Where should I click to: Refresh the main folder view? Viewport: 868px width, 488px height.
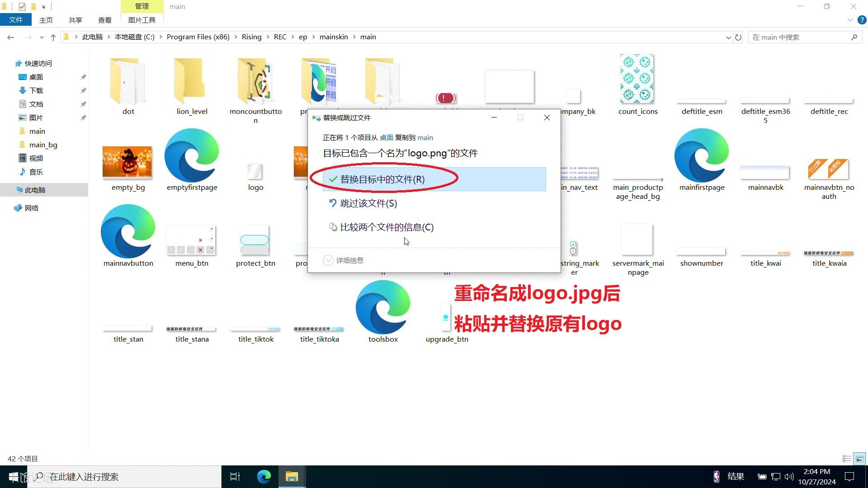pos(738,38)
